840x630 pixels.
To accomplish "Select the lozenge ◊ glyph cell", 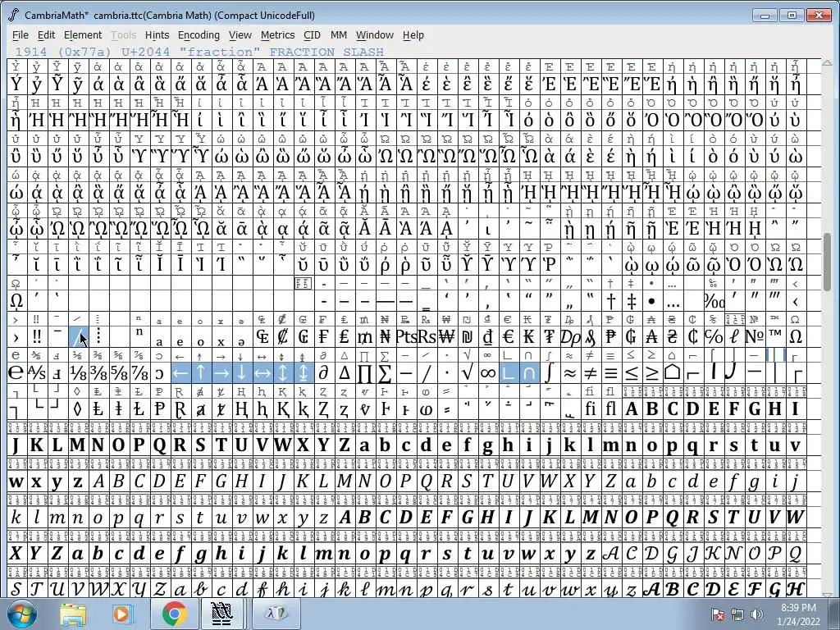I will (x=78, y=409).
